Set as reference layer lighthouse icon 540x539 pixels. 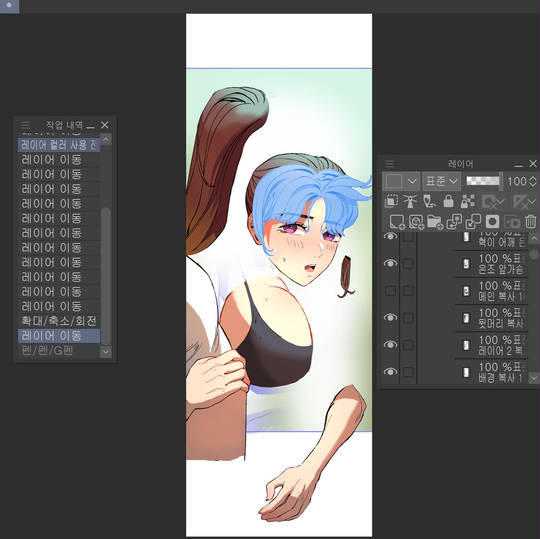(x=410, y=201)
